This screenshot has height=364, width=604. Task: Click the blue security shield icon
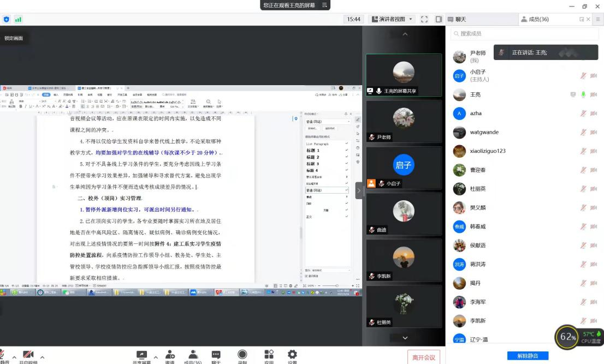[x=7, y=19]
